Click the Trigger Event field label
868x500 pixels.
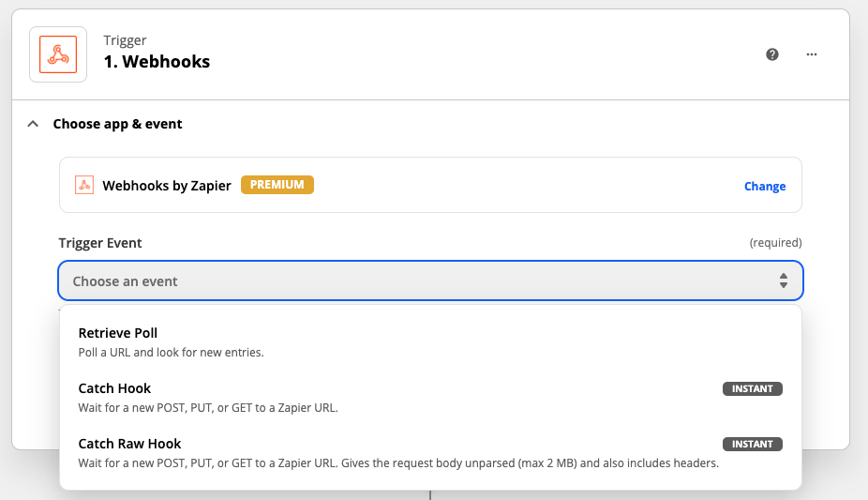click(100, 243)
